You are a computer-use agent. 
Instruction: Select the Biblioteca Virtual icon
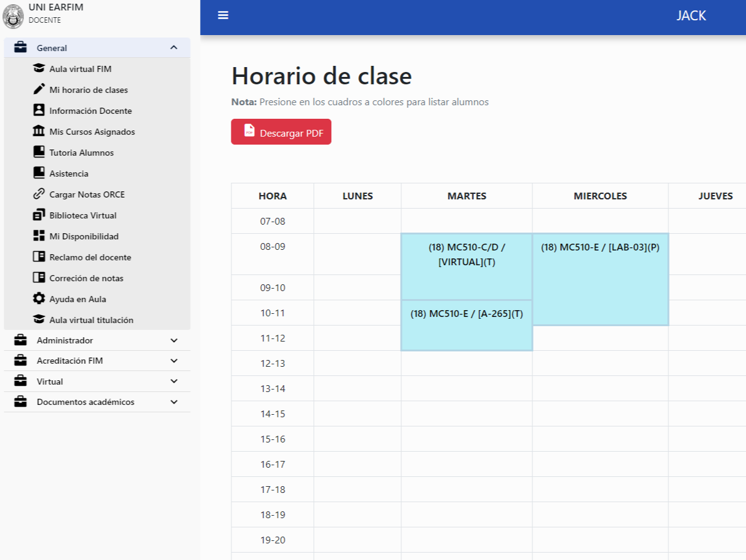click(x=38, y=215)
